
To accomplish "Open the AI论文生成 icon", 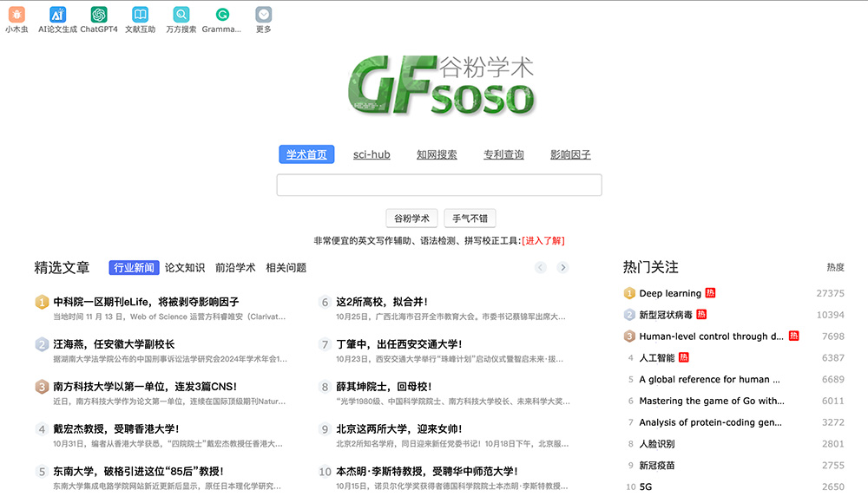I will [57, 15].
